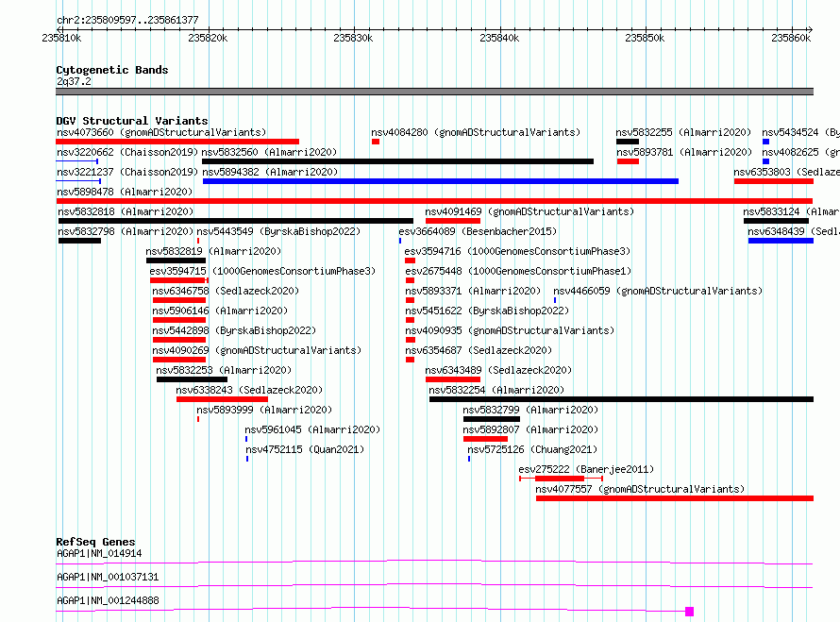The height and width of the screenshot is (622, 840).
Task: Click nsv5832798 Almarri2020 label
Action: [x=126, y=231]
